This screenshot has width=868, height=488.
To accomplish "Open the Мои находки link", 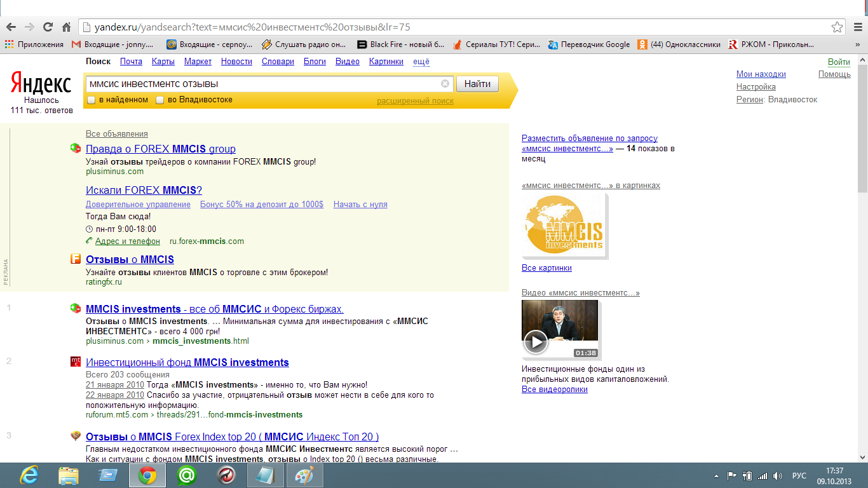I will click(761, 74).
